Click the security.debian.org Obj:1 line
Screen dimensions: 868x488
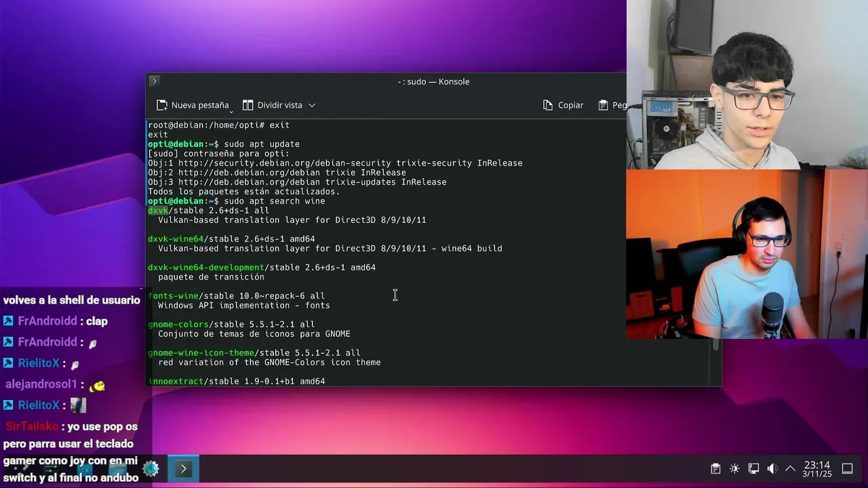[335, 163]
